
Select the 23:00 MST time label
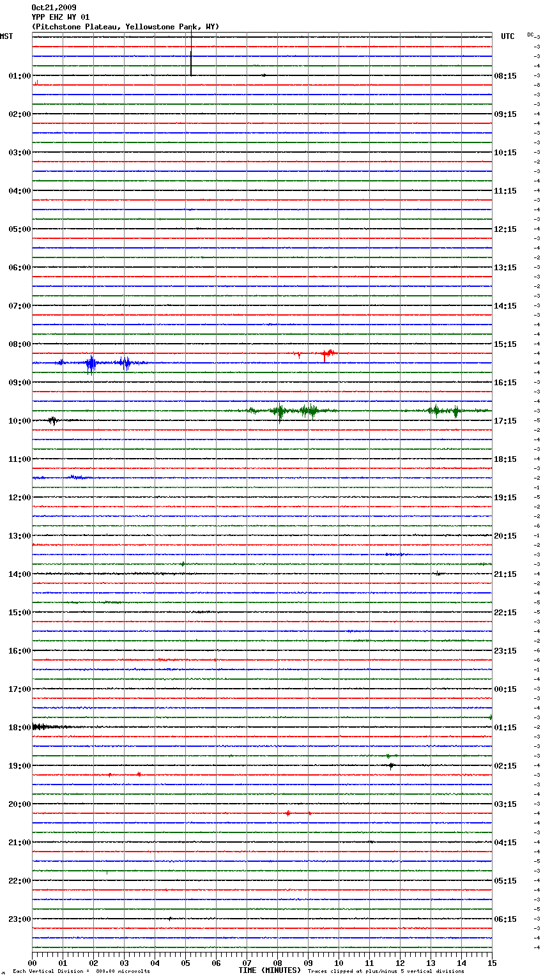[x=20, y=919]
